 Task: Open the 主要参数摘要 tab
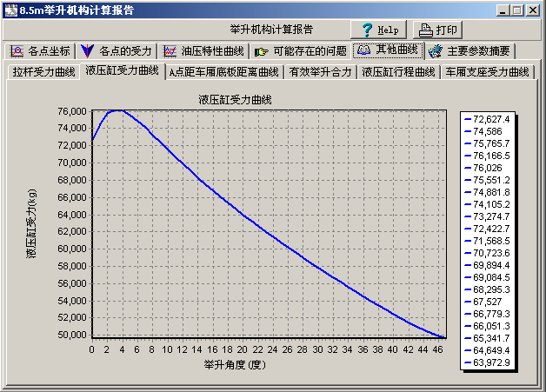coord(469,51)
